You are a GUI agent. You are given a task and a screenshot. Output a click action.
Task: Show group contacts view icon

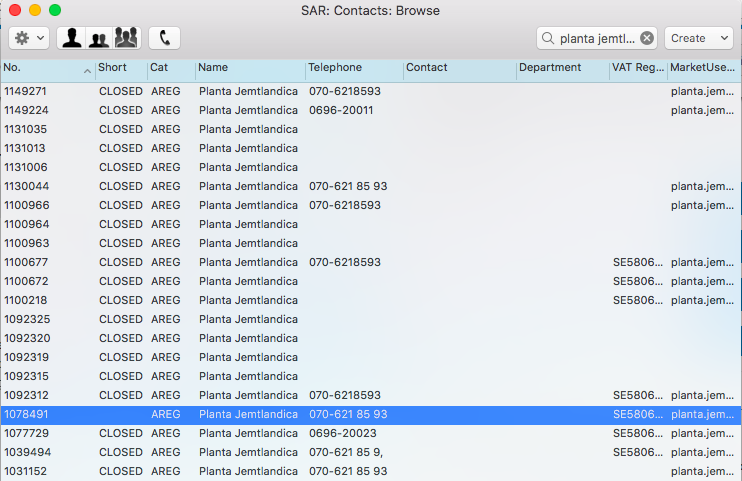(x=126, y=38)
